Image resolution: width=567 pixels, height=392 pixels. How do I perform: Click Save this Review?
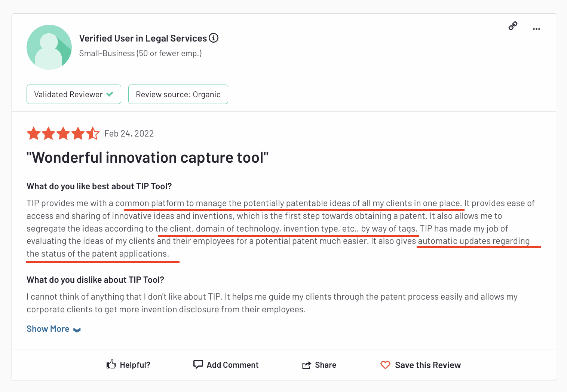pyautogui.click(x=428, y=365)
